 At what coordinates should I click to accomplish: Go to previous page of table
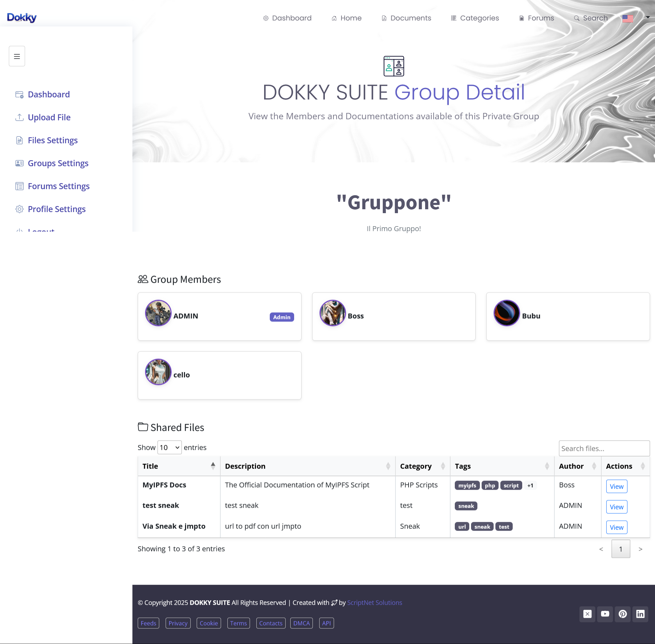click(601, 549)
